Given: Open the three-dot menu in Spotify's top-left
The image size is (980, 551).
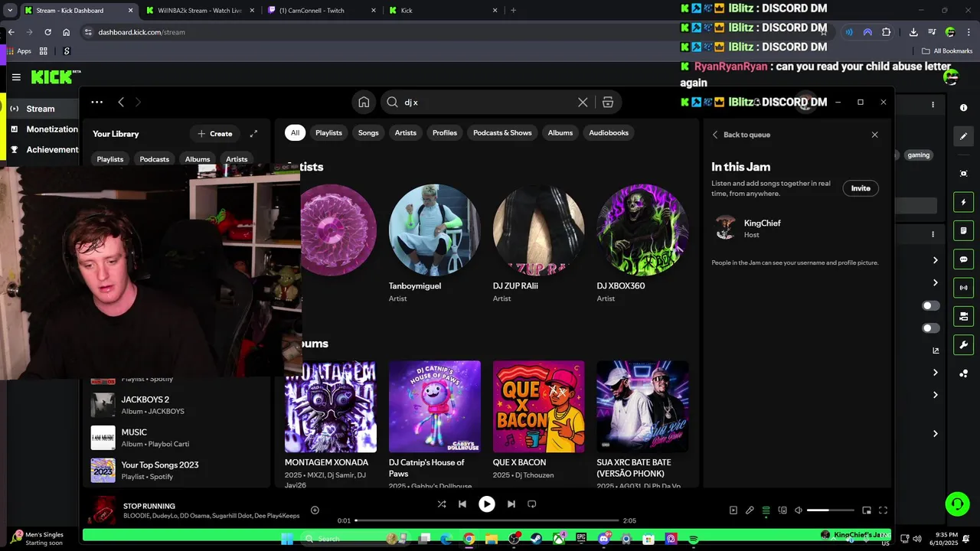Looking at the screenshot, I should click(96, 102).
